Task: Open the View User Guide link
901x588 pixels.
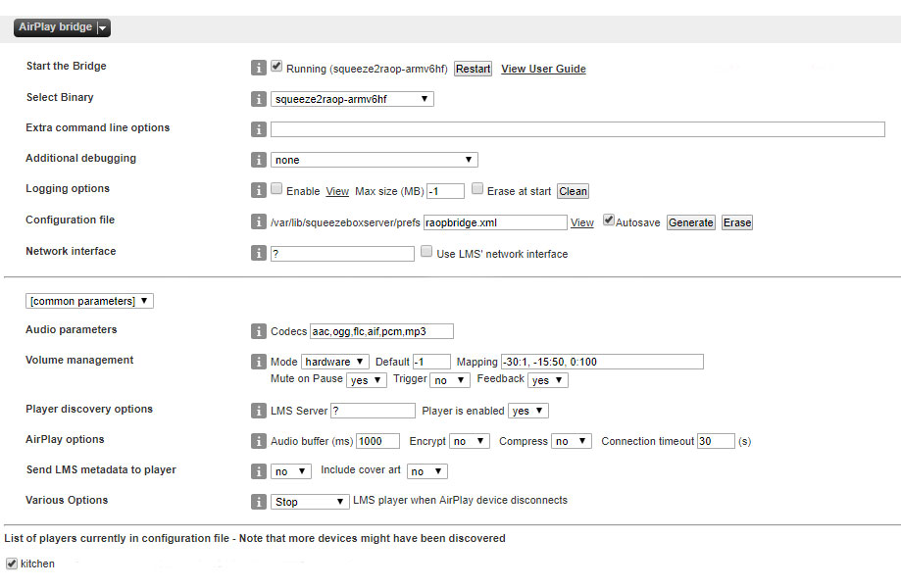Action: 543,69
